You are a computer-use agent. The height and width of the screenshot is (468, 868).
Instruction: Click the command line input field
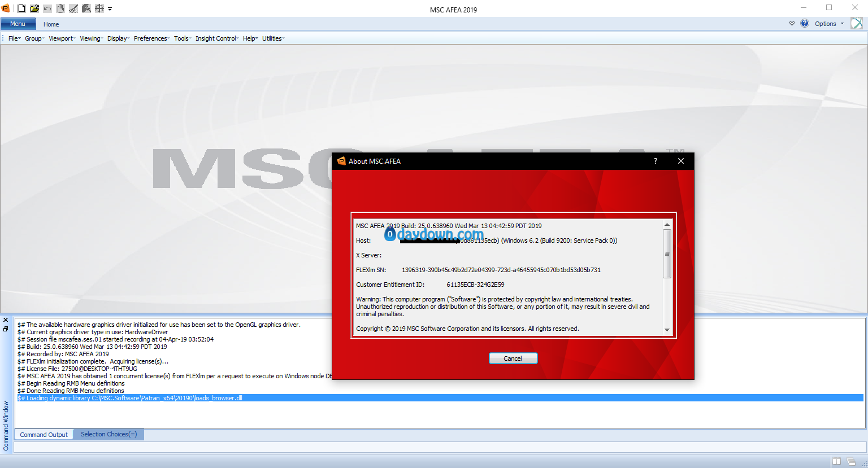tap(440, 447)
